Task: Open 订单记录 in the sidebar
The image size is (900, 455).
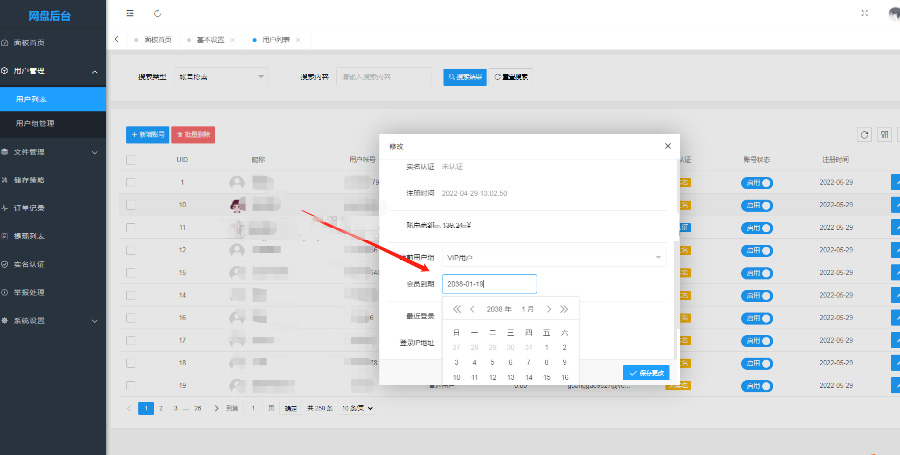Action: point(53,208)
